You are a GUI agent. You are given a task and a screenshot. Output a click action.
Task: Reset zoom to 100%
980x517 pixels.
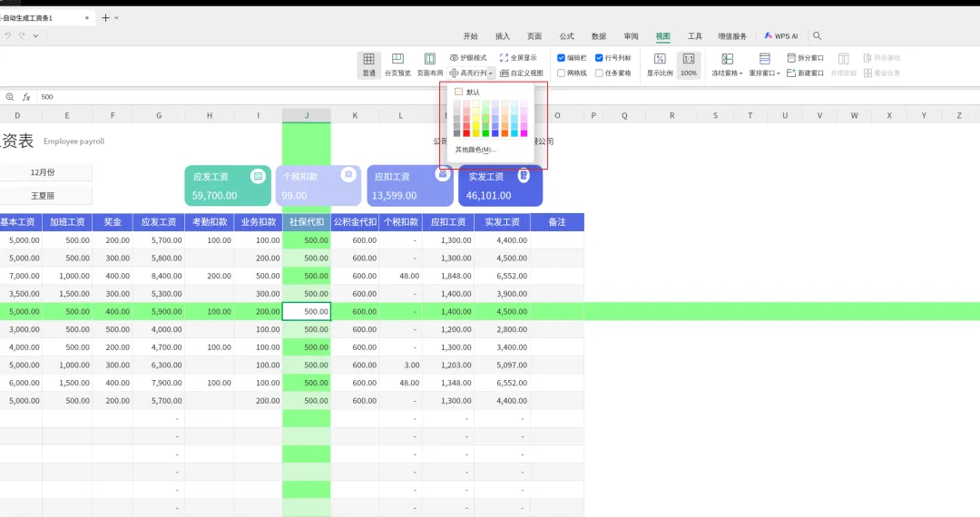pyautogui.click(x=688, y=65)
